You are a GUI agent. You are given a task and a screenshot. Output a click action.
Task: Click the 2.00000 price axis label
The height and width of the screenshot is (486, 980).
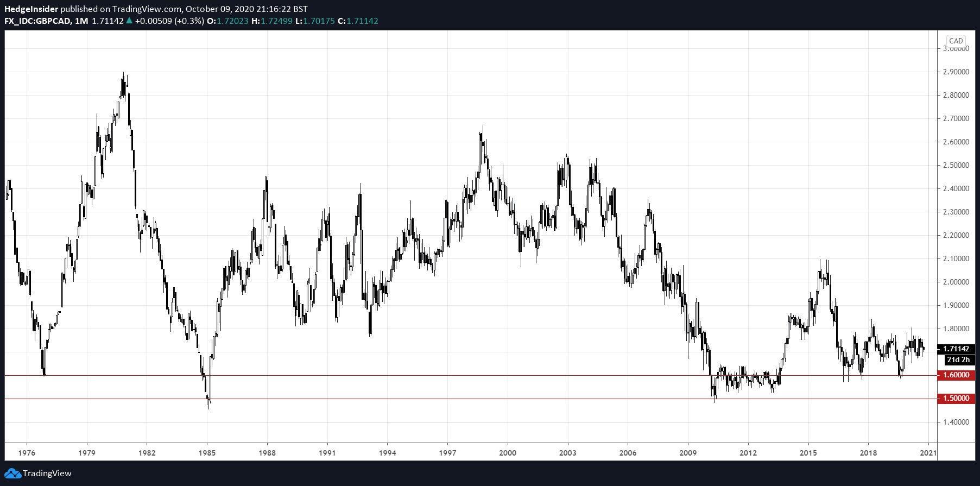click(956, 282)
